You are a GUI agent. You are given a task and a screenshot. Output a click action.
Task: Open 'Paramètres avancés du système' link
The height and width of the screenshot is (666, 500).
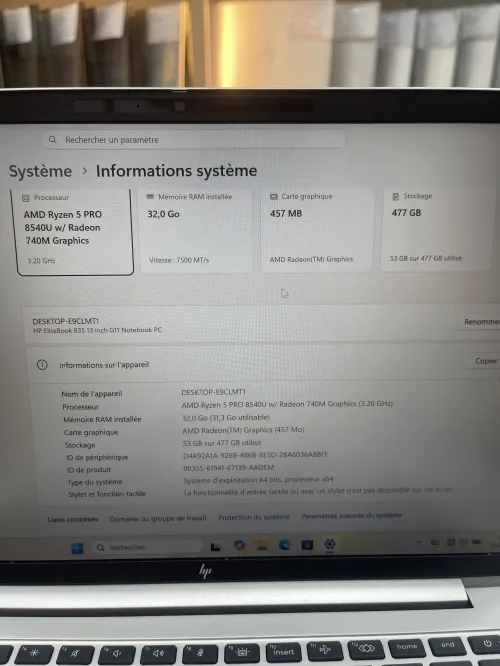pyautogui.click(x=352, y=516)
